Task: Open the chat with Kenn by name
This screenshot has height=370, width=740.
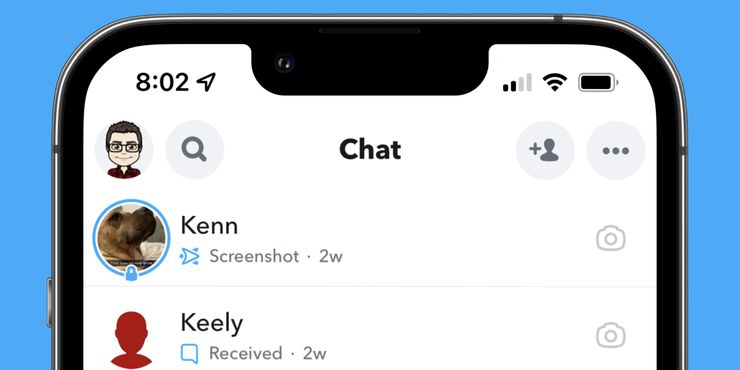Action: pyautogui.click(x=209, y=226)
